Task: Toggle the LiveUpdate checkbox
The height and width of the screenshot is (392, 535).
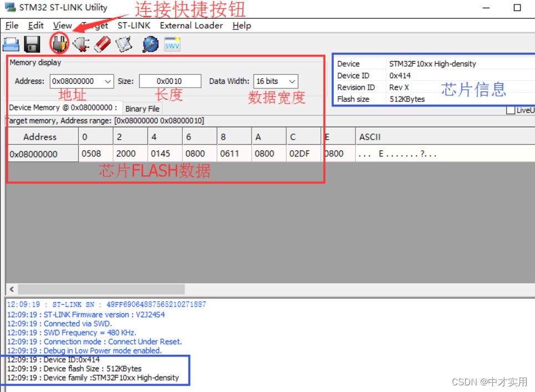Action: 511,110
